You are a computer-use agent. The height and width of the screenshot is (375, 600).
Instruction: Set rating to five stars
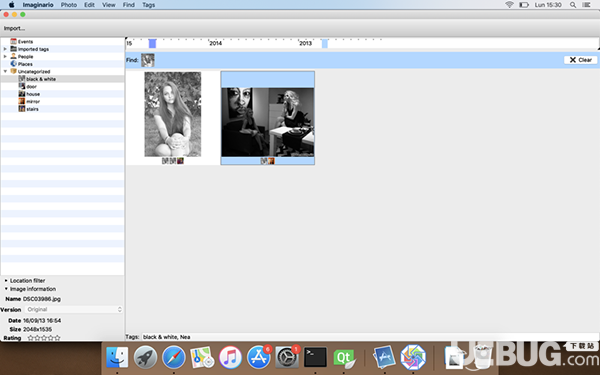(x=57, y=338)
